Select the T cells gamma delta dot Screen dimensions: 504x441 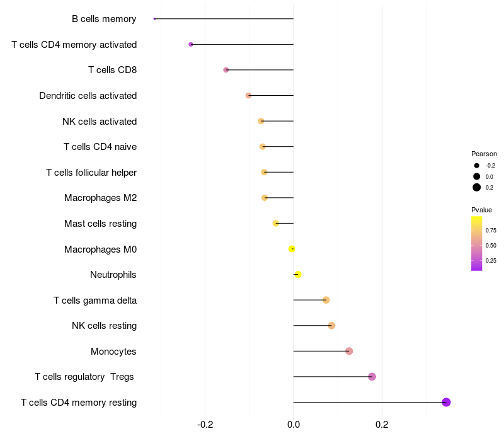click(326, 300)
